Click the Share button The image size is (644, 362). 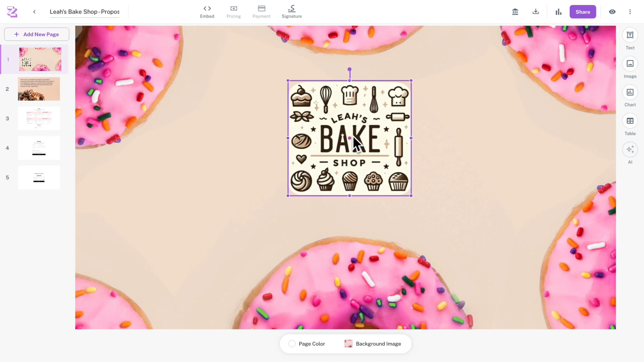[x=583, y=12]
